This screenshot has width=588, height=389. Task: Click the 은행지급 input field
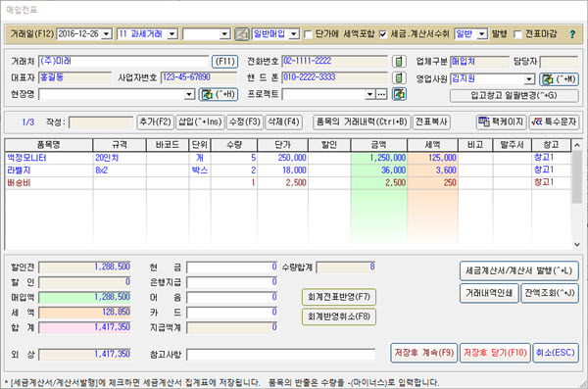coord(231,282)
